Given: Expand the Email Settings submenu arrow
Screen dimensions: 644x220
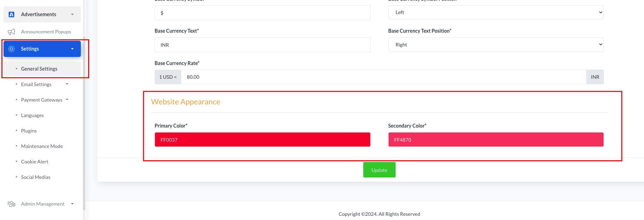Looking at the screenshot, I should (67, 84).
